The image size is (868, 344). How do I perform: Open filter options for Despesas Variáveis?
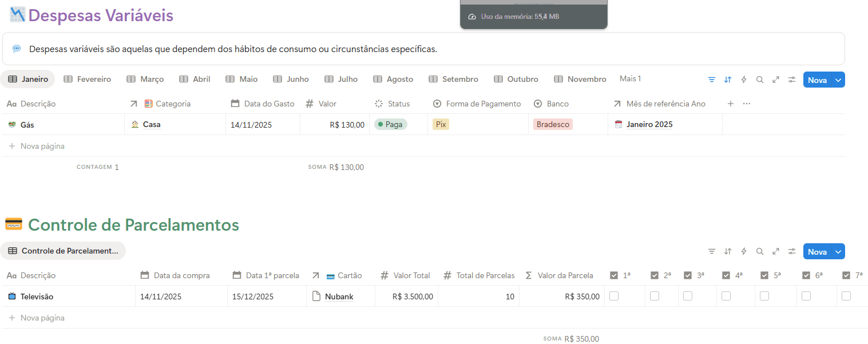tap(711, 80)
